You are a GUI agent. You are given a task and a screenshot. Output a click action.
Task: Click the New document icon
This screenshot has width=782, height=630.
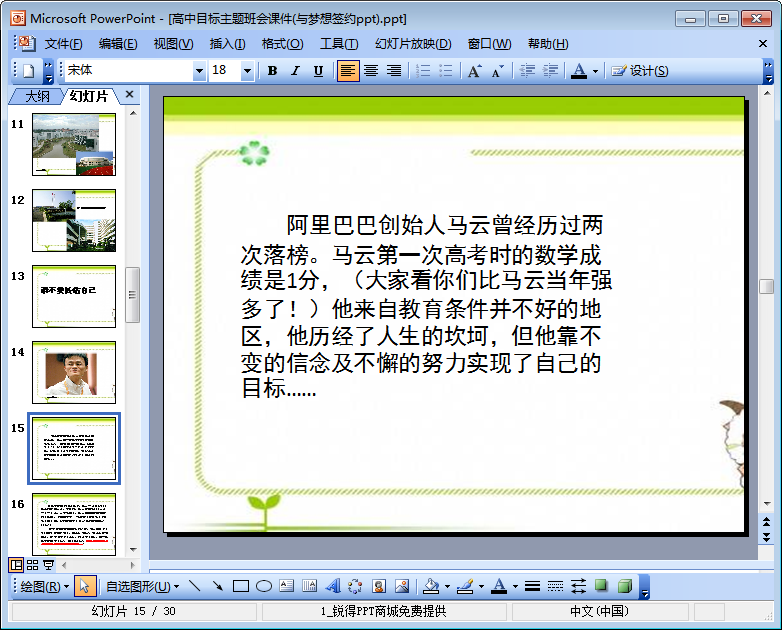click(x=29, y=71)
